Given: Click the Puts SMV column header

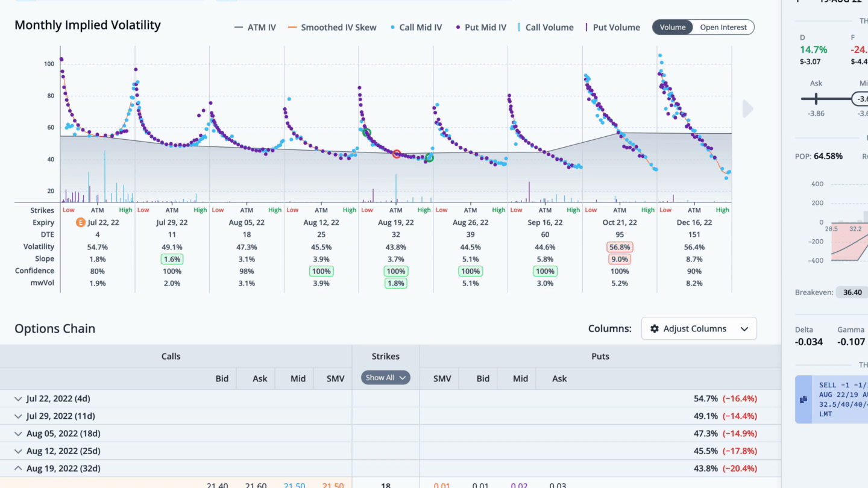Looking at the screenshot, I should click(442, 379).
